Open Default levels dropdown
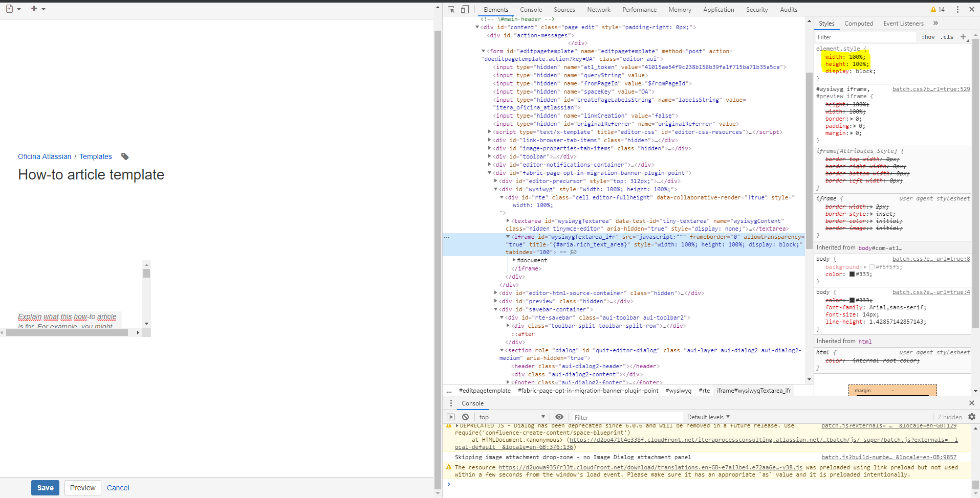 click(708, 417)
